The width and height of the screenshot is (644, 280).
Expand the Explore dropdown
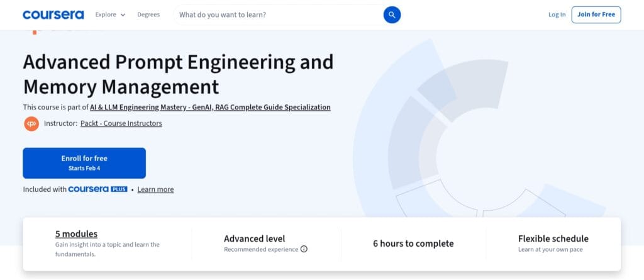pyautogui.click(x=110, y=15)
